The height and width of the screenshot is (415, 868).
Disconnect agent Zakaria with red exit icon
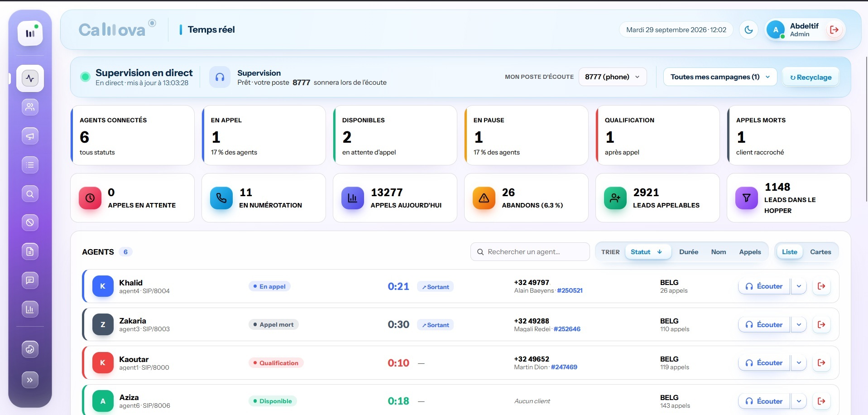(821, 325)
